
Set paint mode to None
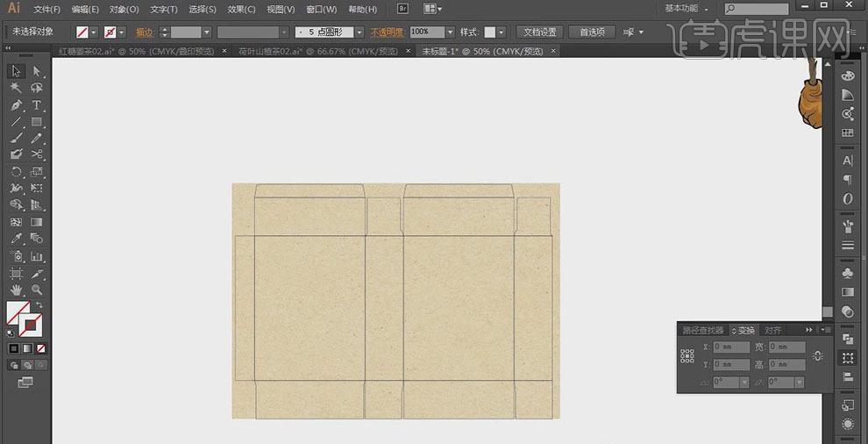tap(40, 348)
